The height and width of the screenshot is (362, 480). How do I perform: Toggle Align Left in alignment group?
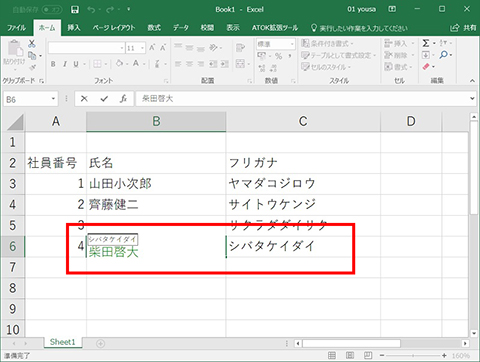tap(178, 63)
